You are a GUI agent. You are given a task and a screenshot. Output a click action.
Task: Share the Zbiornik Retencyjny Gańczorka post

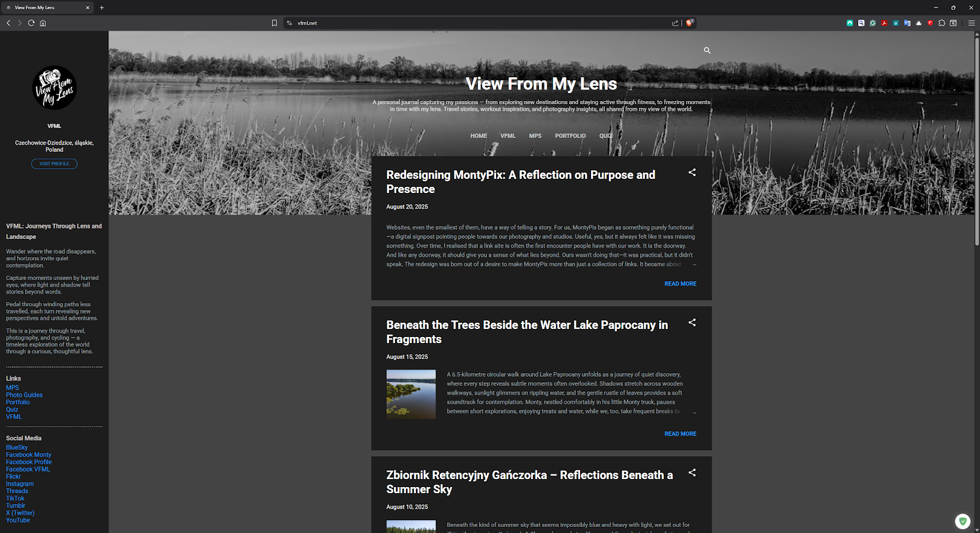click(x=692, y=473)
